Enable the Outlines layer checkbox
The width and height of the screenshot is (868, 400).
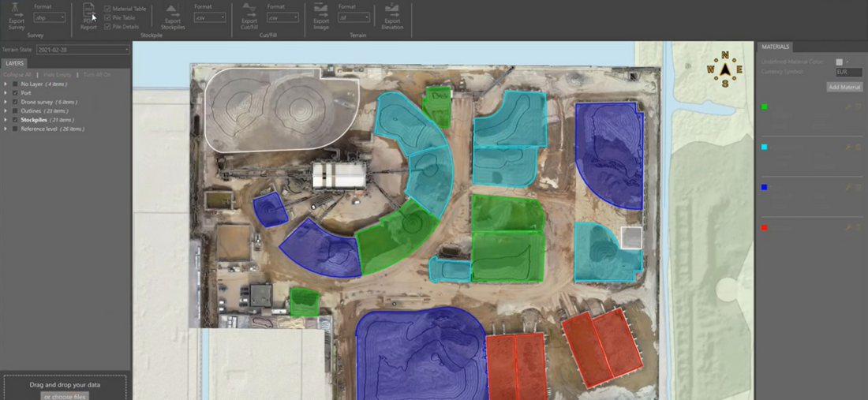(16, 110)
